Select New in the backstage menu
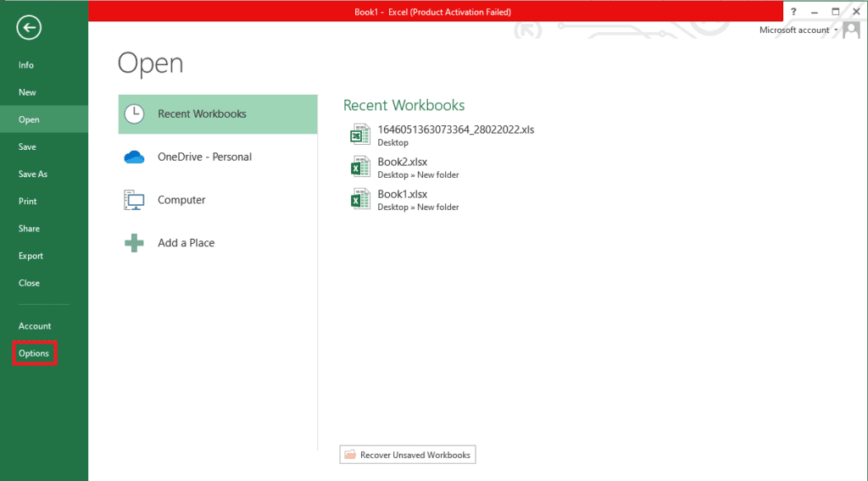 (x=27, y=92)
